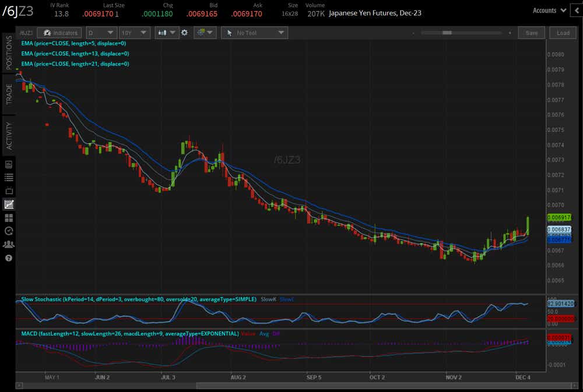Open the Indicators panel
Screen dimensions: 583x392
59,33
